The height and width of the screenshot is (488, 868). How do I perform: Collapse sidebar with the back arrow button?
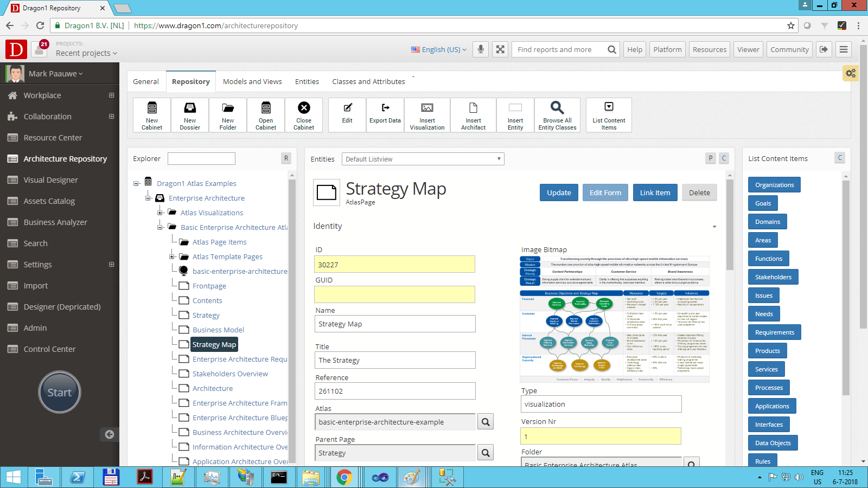pos(110,434)
